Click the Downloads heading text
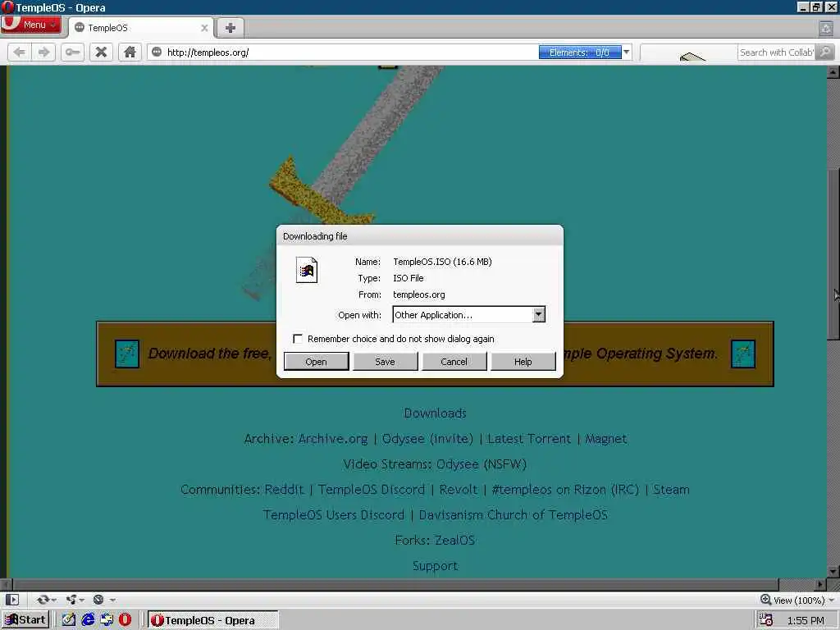 point(435,413)
